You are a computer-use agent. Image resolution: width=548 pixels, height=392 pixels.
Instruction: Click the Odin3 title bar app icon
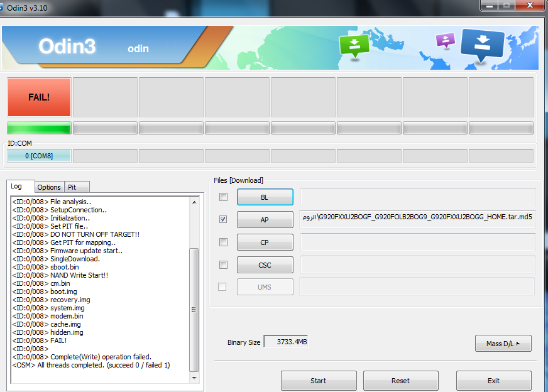coord(1,8)
